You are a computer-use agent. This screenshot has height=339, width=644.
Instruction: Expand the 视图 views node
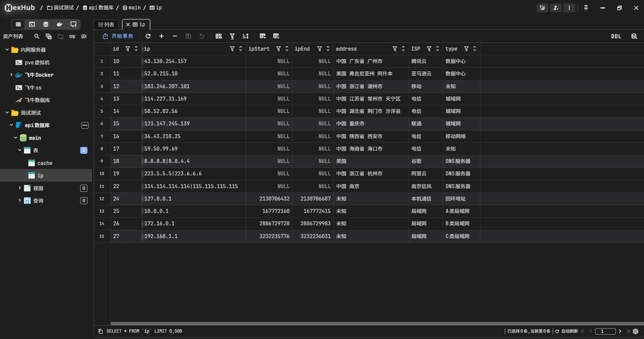tap(19, 188)
